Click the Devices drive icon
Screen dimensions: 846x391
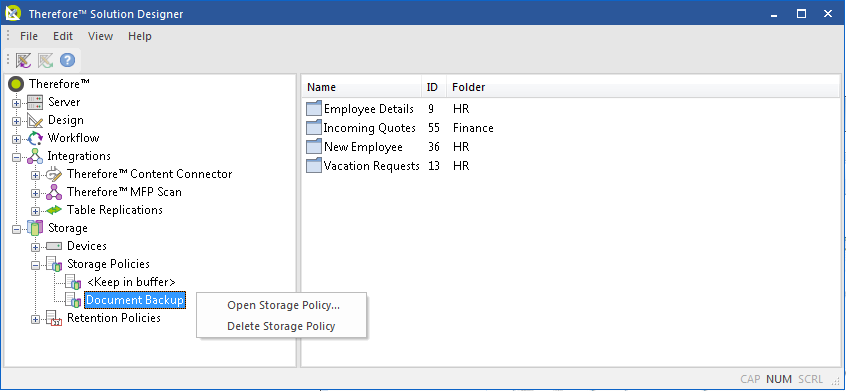(54, 246)
